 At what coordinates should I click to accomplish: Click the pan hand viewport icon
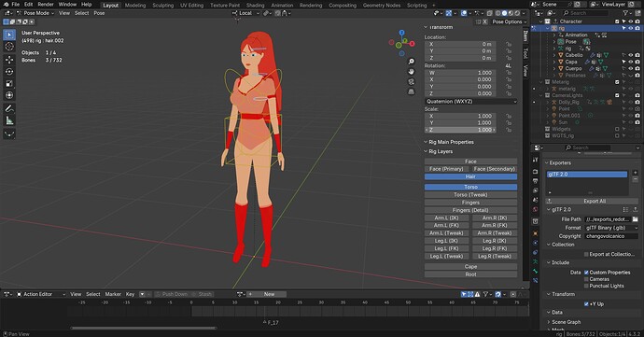pos(411,72)
